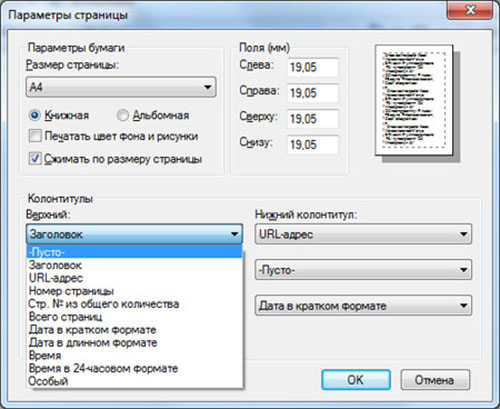Pick the Особый list entry
Viewport: 500px width, 409px height.
click(x=134, y=381)
